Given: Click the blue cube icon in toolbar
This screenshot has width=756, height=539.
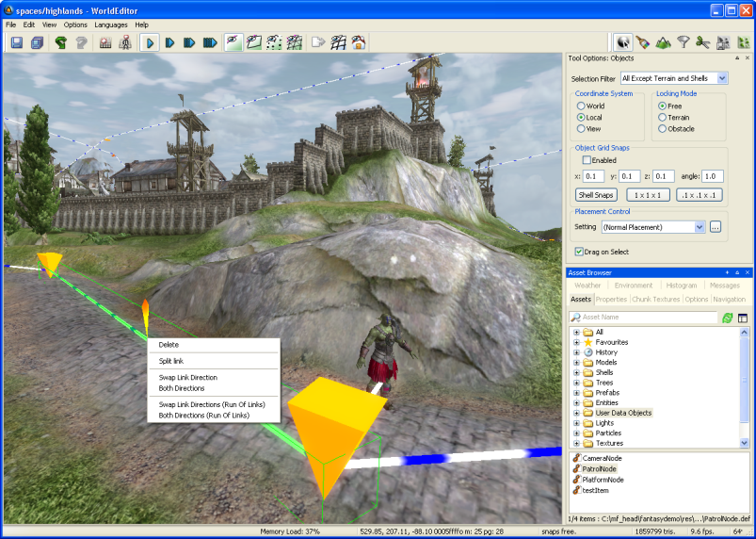Looking at the screenshot, I should point(37,43).
